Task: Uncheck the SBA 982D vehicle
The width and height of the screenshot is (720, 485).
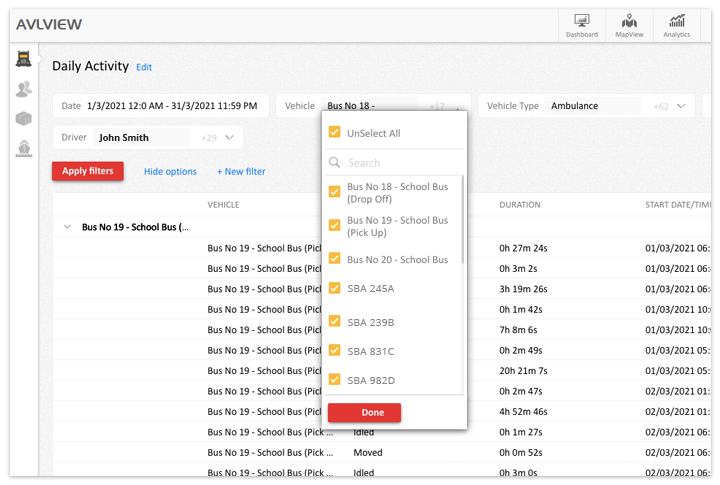Action: coord(335,380)
